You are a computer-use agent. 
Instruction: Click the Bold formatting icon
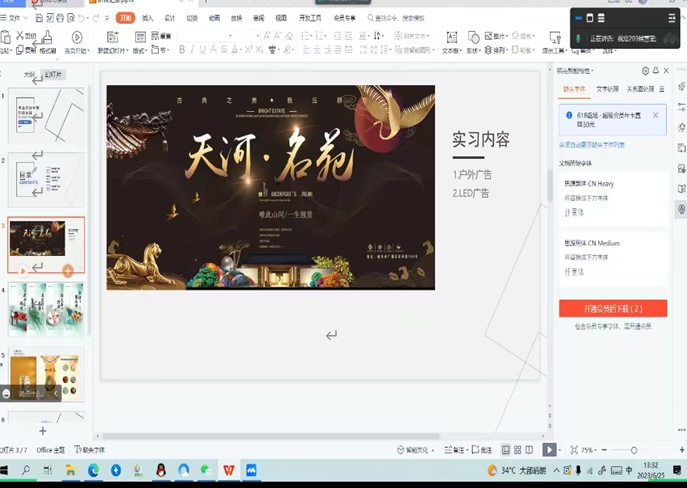click(x=182, y=50)
